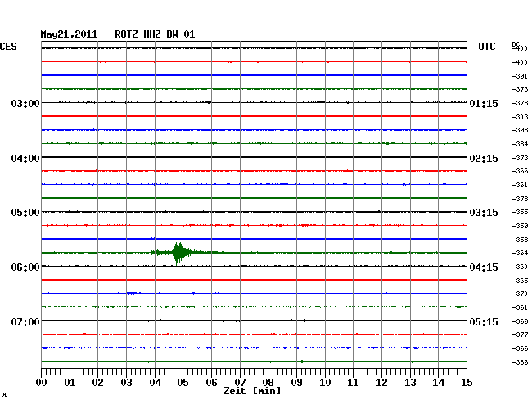This screenshot has width=532, height=404.
Task: Click the DC offset value -386
Action: [520, 362]
